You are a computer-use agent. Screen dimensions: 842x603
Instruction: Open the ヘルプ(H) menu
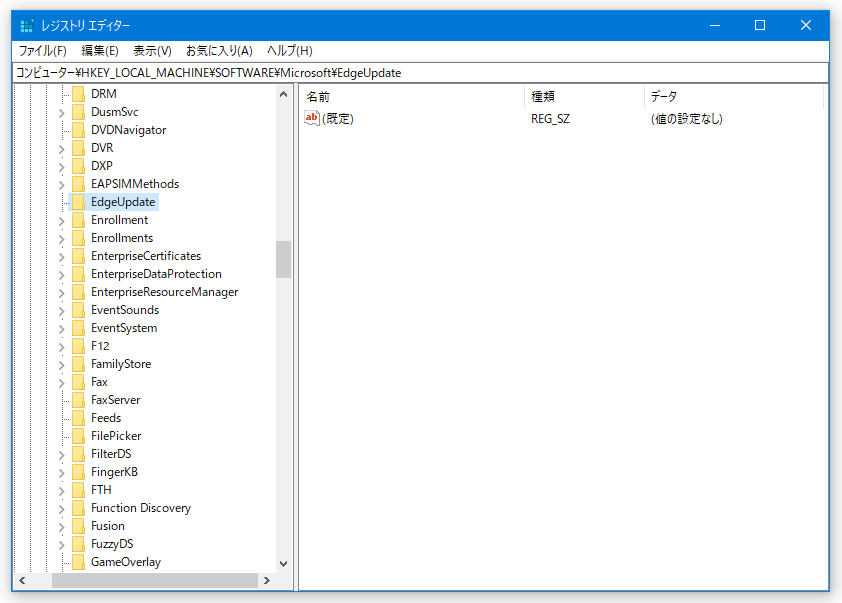pos(290,51)
